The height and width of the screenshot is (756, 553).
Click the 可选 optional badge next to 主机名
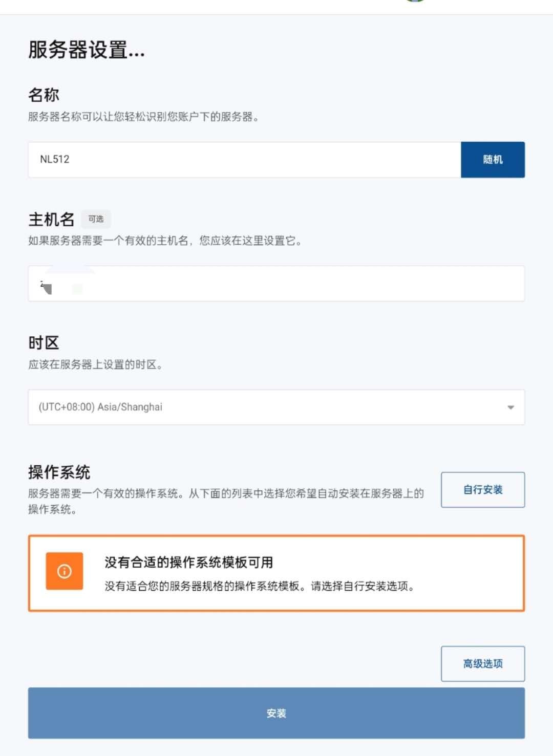coord(96,219)
